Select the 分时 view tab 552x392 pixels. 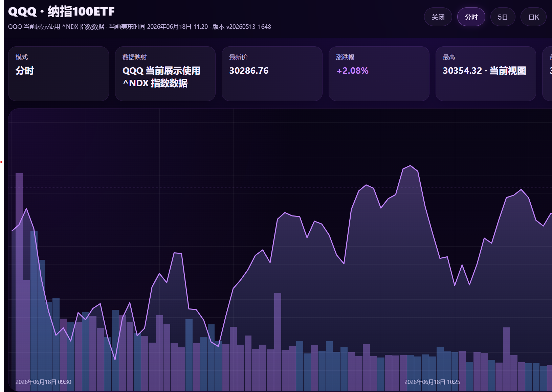pos(471,17)
